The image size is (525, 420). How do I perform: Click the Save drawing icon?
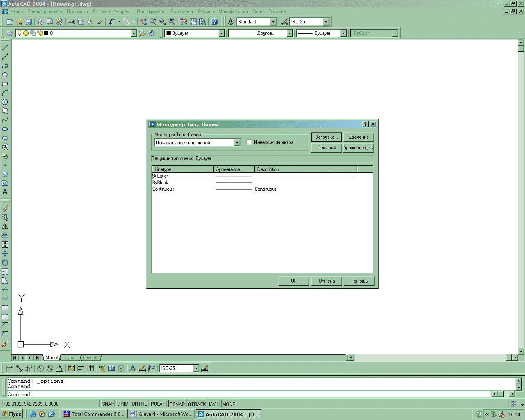pos(29,22)
